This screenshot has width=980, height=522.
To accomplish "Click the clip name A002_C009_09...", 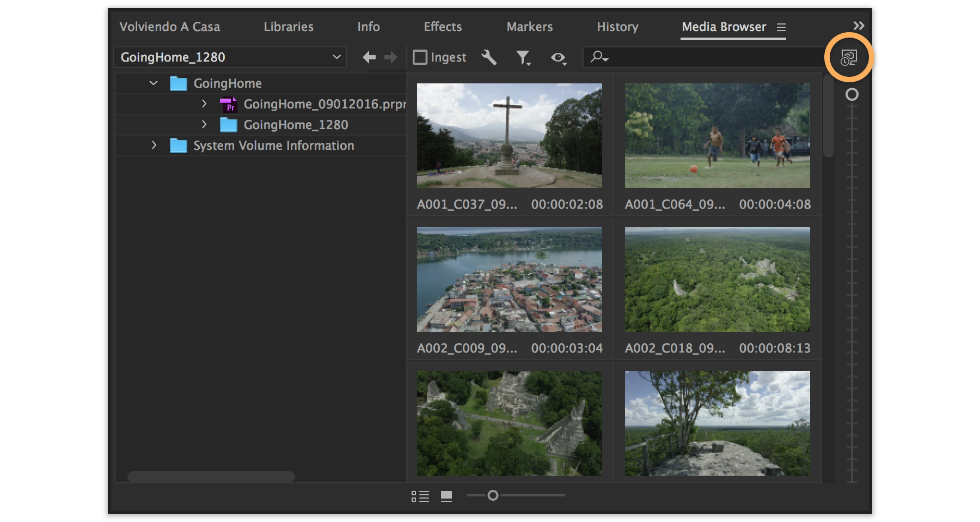I will tap(467, 348).
